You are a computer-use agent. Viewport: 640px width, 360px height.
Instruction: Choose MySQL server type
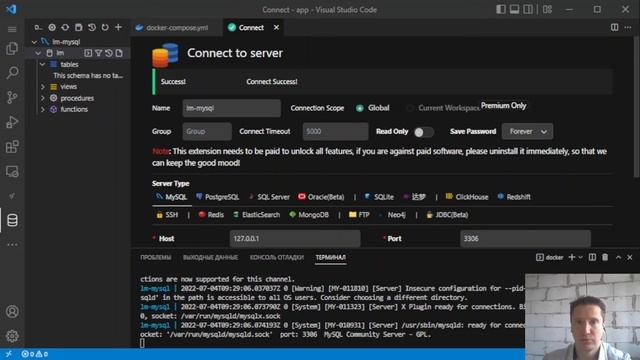[x=171, y=197]
